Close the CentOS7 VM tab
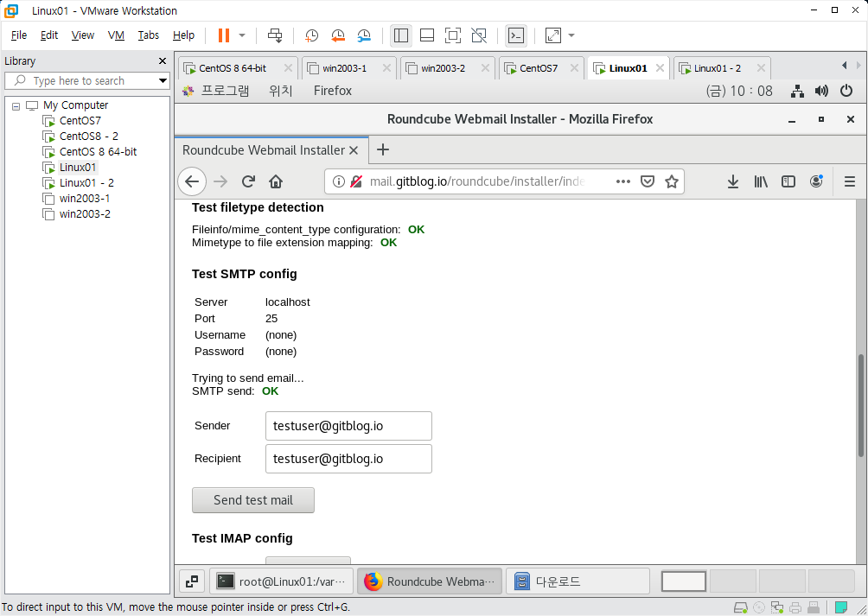868x616 pixels. click(574, 68)
